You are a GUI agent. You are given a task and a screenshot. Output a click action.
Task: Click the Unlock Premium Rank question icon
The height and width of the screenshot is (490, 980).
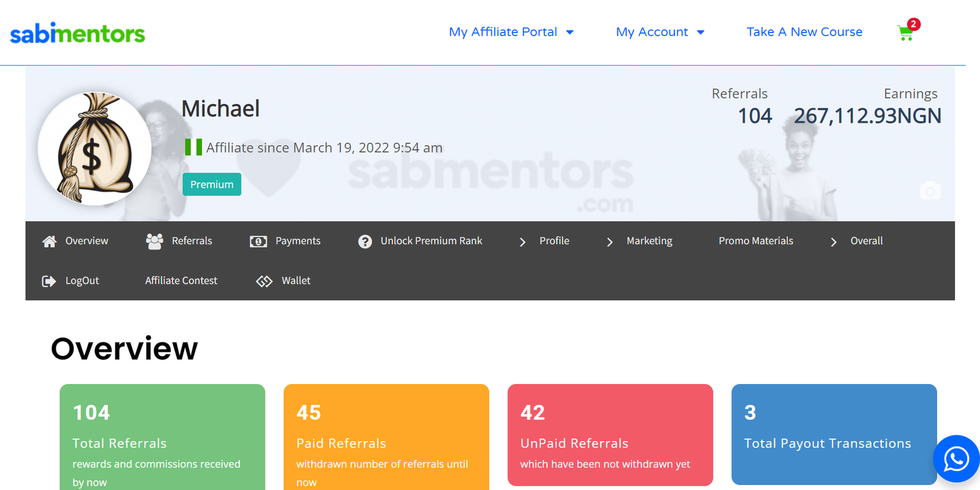pos(365,241)
